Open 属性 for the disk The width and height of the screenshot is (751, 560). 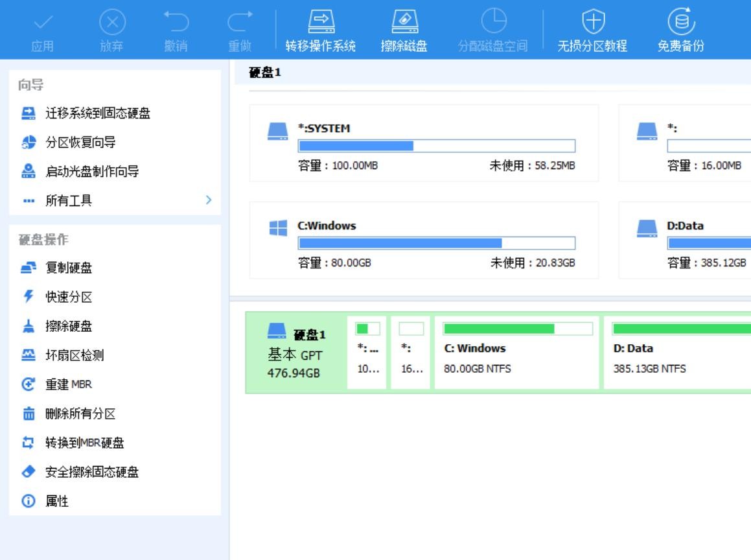pyautogui.click(x=57, y=501)
